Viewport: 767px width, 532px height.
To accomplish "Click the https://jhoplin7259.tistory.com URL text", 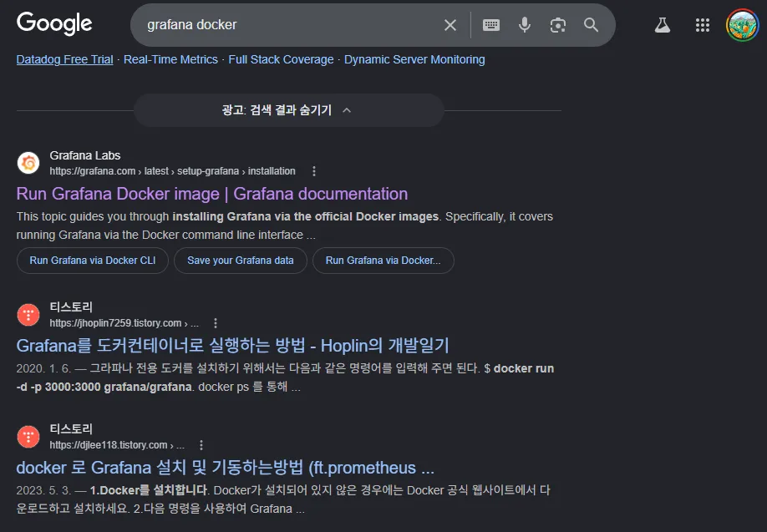I will click(x=115, y=323).
